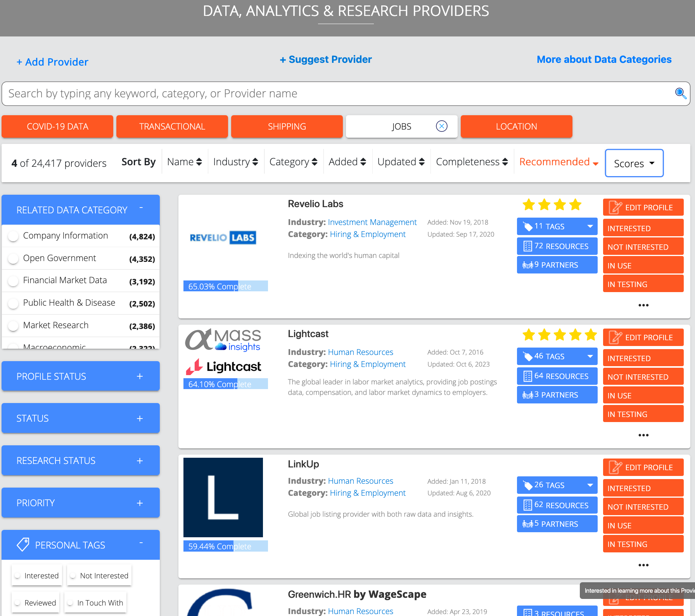Click the Category sort arrows icon
This screenshot has height=616, width=695.
[315, 162]
